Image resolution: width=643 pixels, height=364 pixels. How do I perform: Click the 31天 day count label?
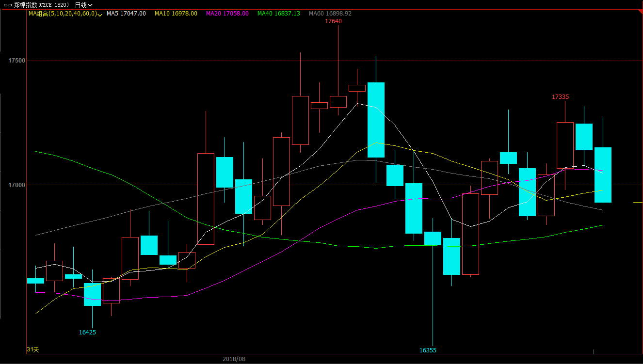(x=33, y=349)
